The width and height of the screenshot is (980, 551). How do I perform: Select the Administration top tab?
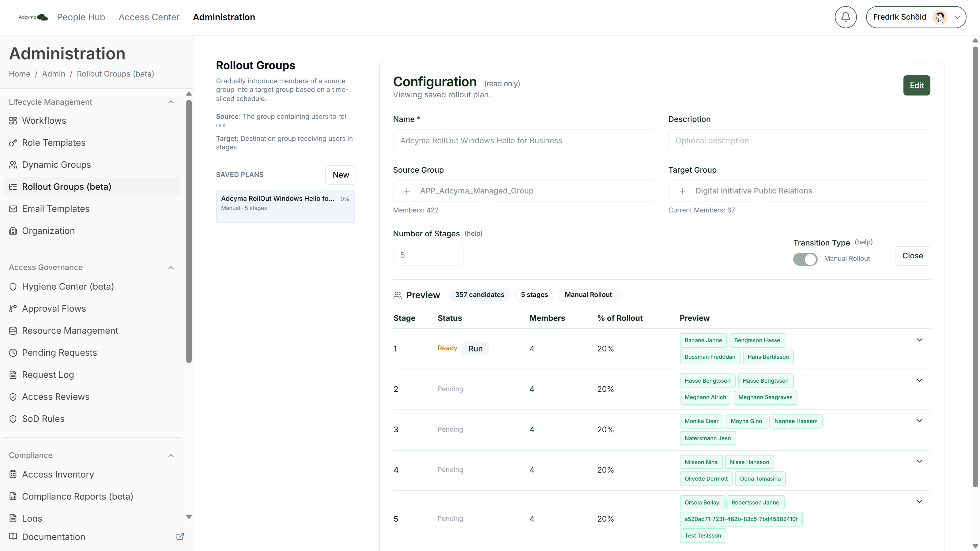[224, 17]
